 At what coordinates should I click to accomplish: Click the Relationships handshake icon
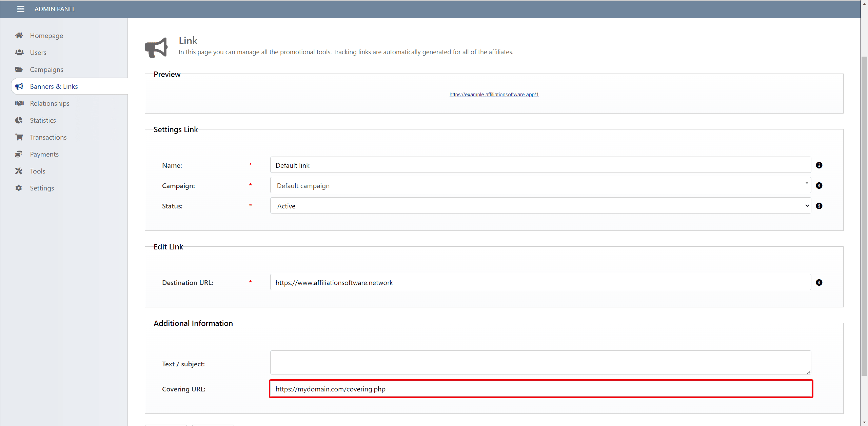pos(19,103)
